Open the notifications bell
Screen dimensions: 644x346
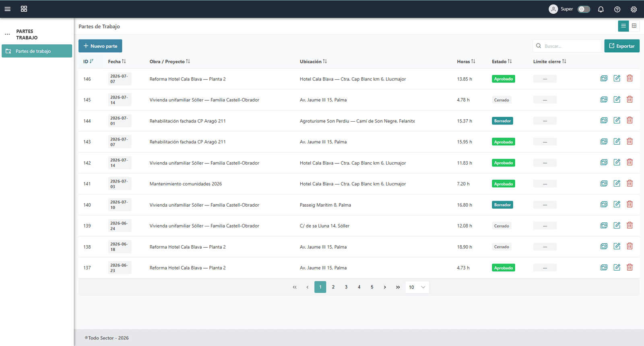(601, 9)
